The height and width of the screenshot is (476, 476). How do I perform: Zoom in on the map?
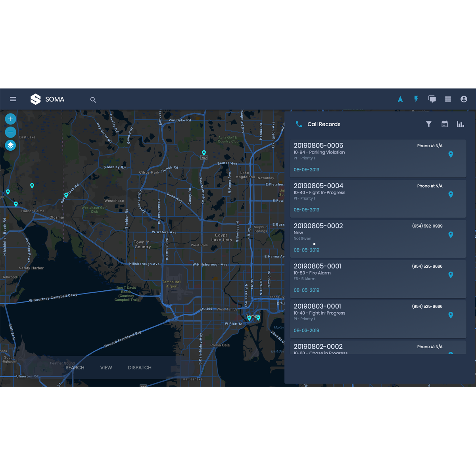click(x=11, y=119)
